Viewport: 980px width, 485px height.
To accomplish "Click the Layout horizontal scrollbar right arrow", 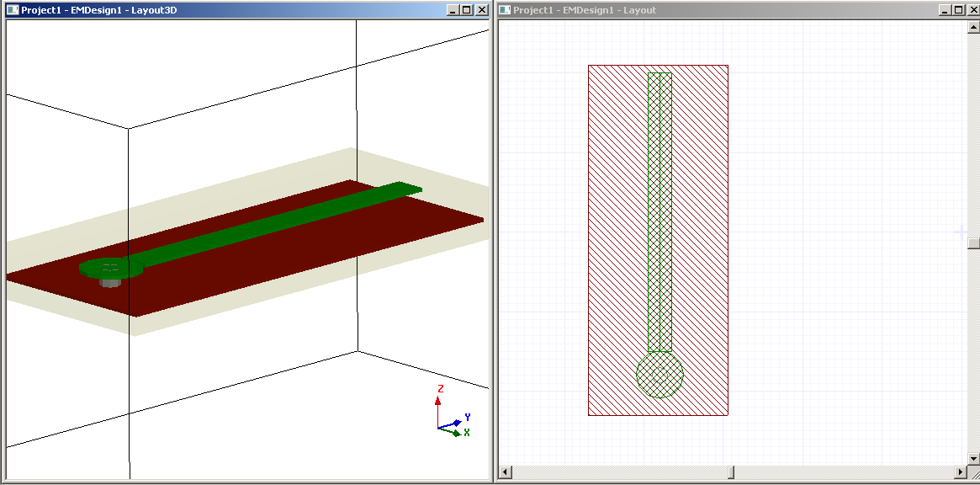I will pyautogui.click(x=961, y=472).
